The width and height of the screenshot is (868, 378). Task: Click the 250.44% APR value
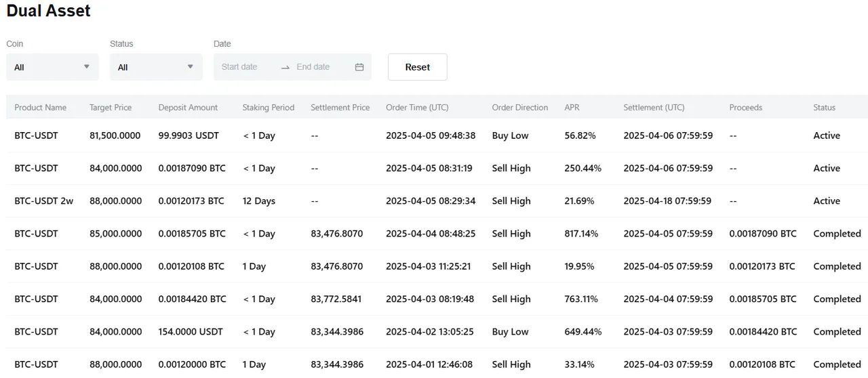click(x=583, y=168)
